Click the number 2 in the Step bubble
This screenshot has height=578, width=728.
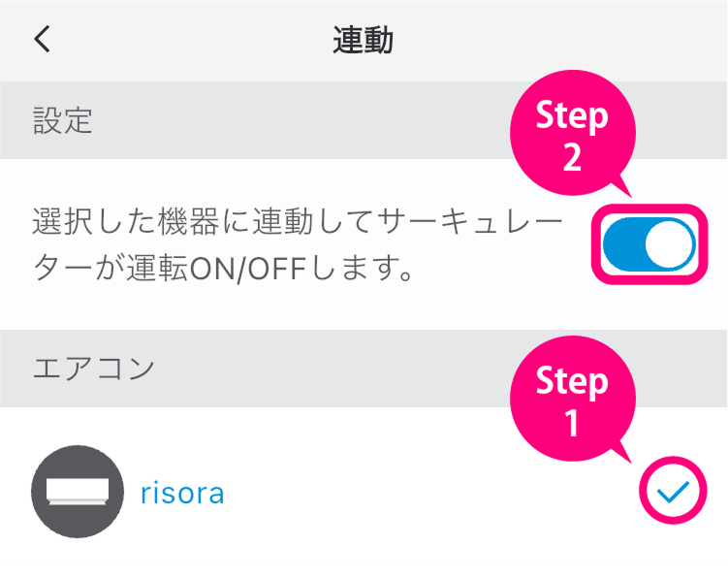tap(572, 157)
